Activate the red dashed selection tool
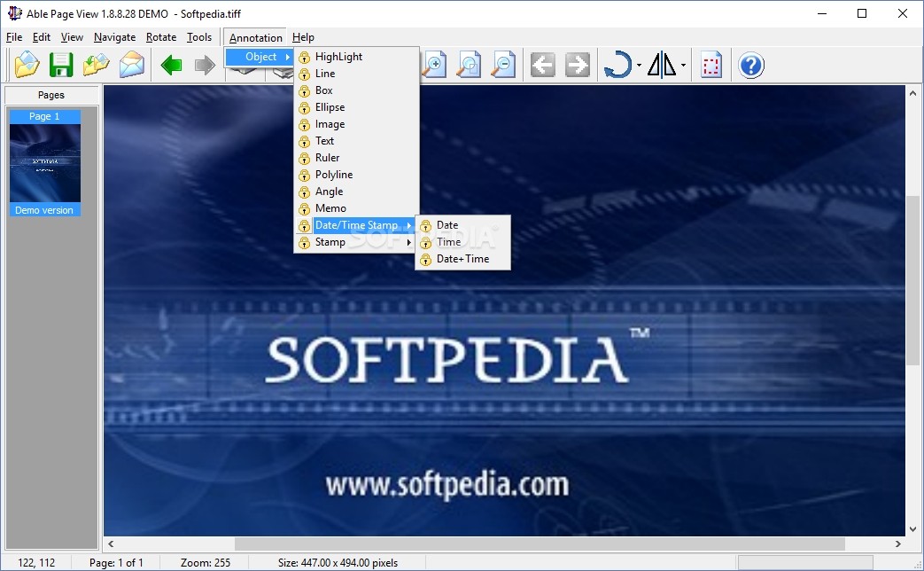This screenshot has width=924, height=571. pos(712,65)
